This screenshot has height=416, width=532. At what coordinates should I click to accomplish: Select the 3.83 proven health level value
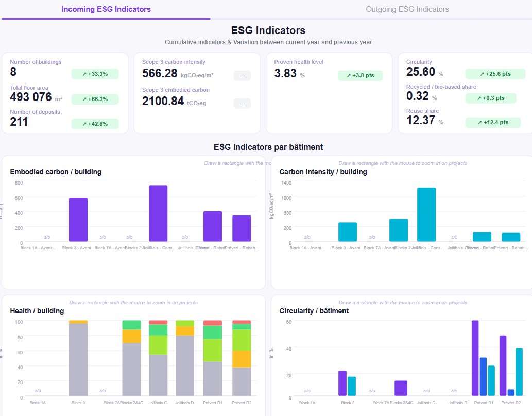point(285,73)
